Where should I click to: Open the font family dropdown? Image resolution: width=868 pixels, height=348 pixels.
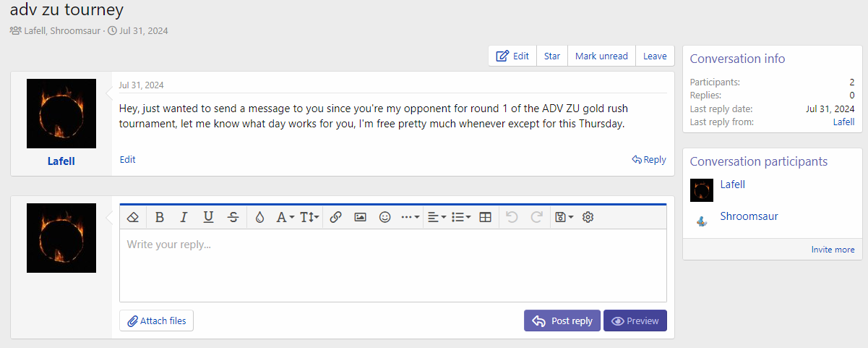[285, 217]
